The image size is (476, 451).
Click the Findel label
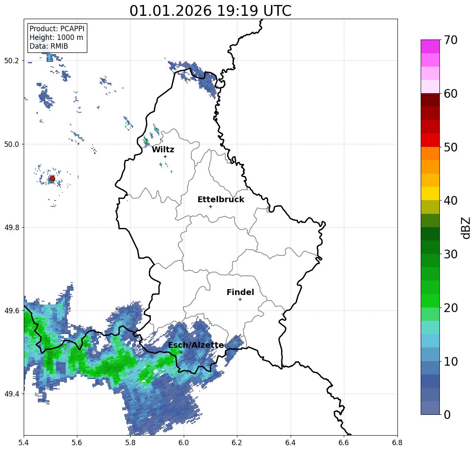pos(240,292)
